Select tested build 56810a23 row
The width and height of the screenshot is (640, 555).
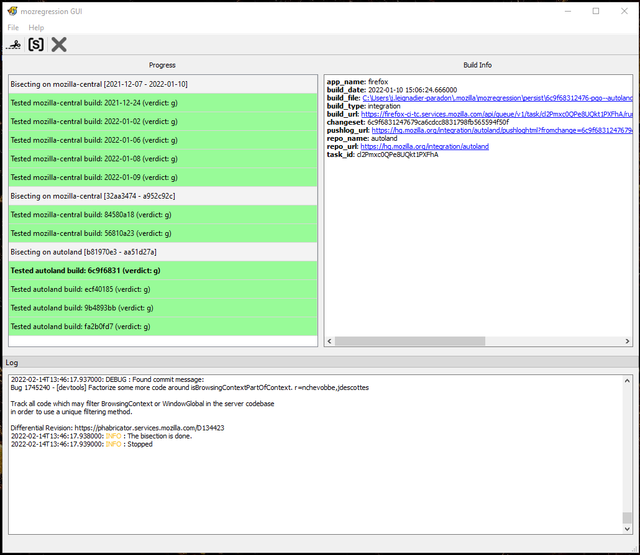pos(163,233)
